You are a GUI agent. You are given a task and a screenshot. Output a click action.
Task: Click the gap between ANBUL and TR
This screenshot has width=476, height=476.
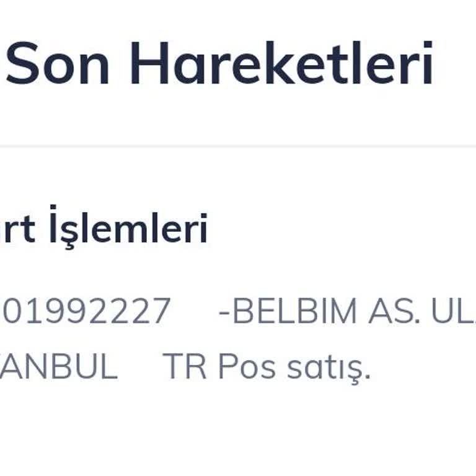pos(140,367)
